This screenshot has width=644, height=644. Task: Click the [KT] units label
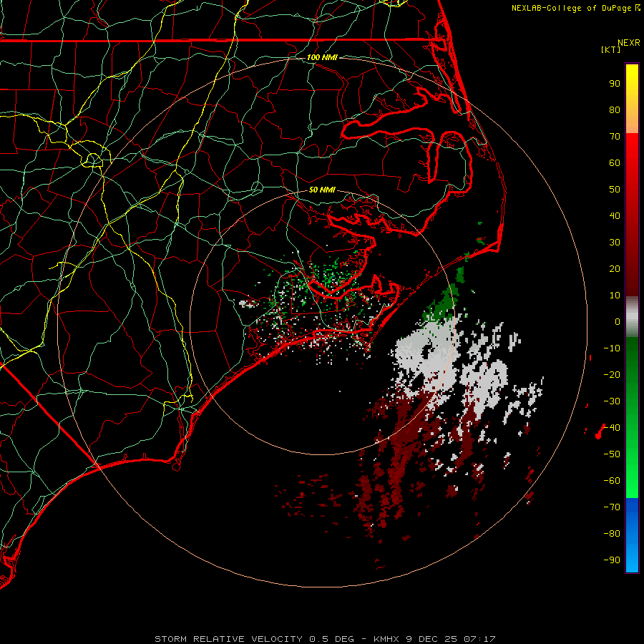pos(611,49)
